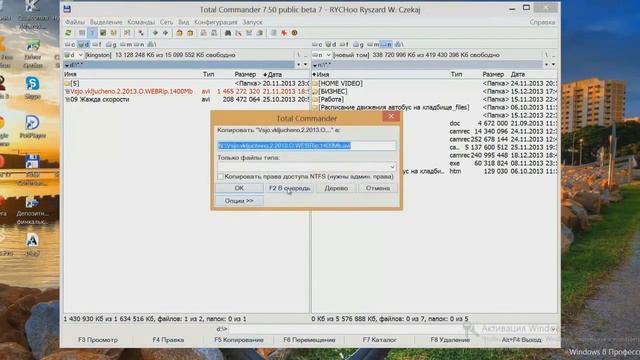
Task: Select drive f in right panel drive bar
Action: (x=344, y=44)
